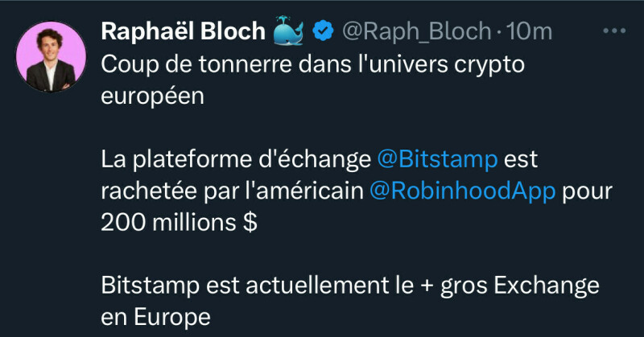This screenshot has width=644, height=337.
Task: Click the '200 millions $' amount
Action: coord(180,223)
